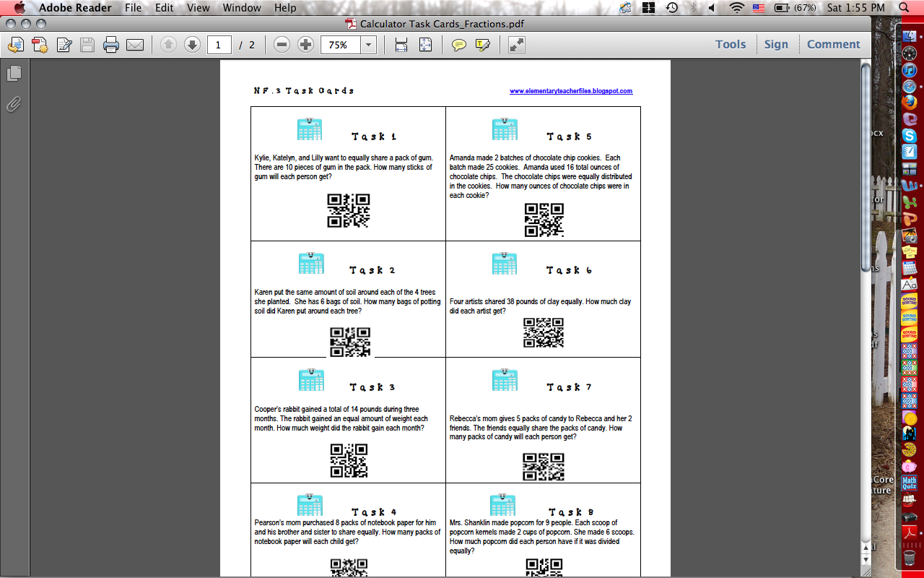Click the Save file floppy icon
This screenshot has height=578, width=924.
click(87, 45)
